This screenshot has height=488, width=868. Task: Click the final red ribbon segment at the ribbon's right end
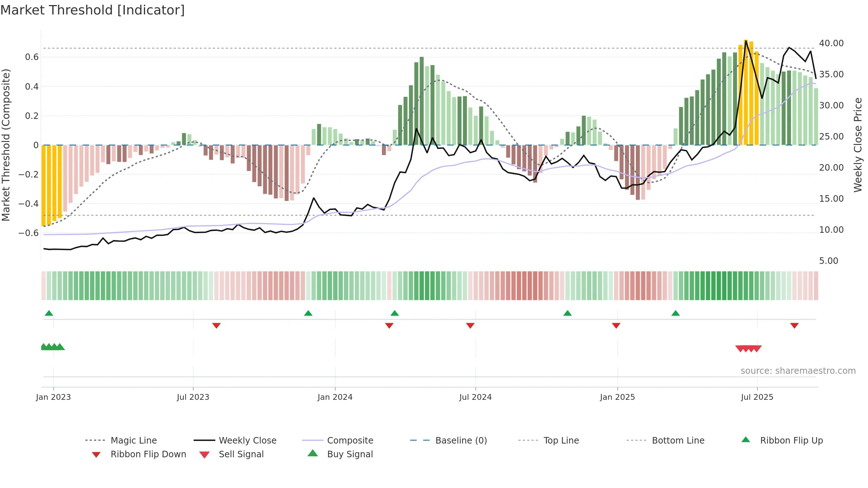tap(816, 286)
